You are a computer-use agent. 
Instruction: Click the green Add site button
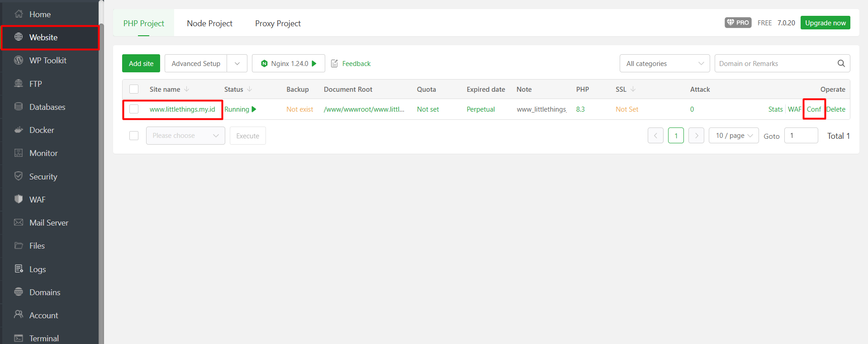point(141,64)
